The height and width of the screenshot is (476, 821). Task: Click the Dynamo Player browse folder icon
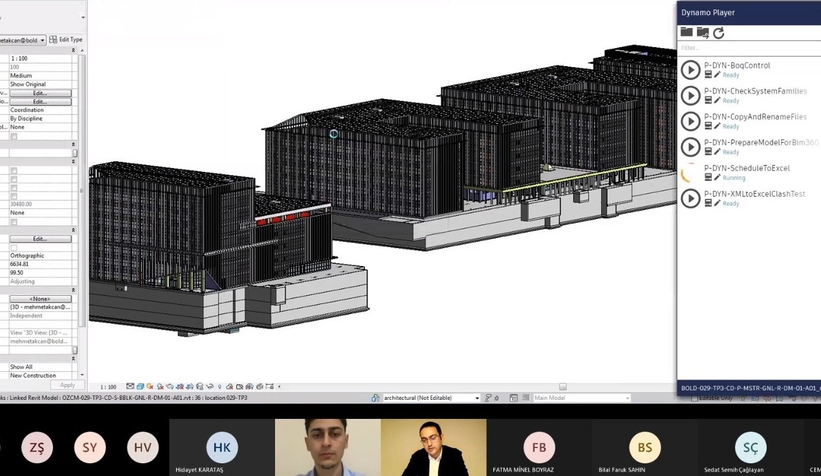(x=687, y=33)
